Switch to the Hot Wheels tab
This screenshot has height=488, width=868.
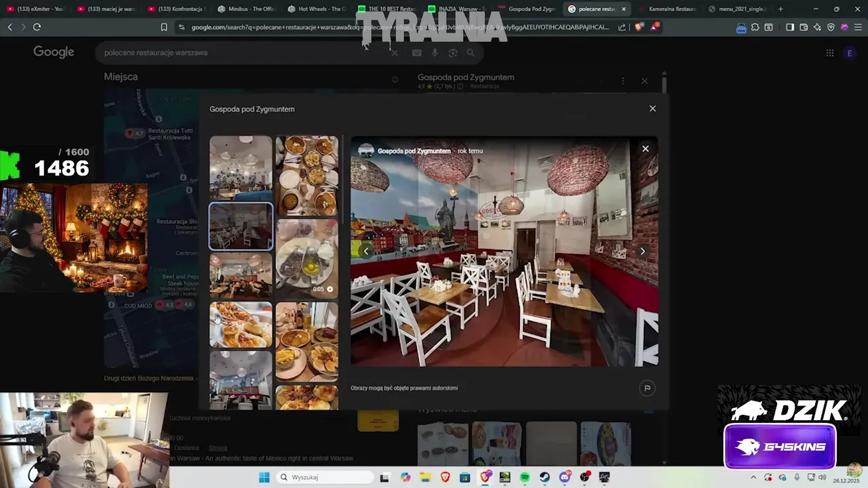(x=317, y=9)
